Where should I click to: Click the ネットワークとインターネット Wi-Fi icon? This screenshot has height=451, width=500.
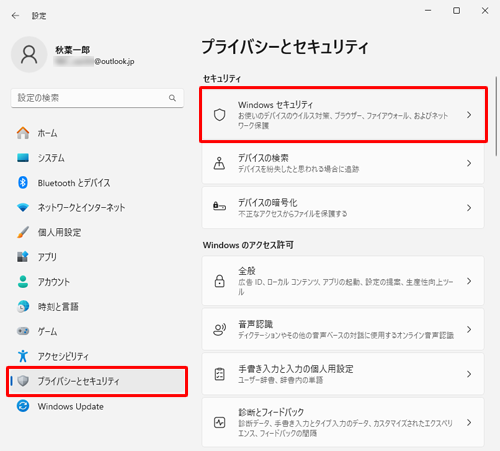23,207
